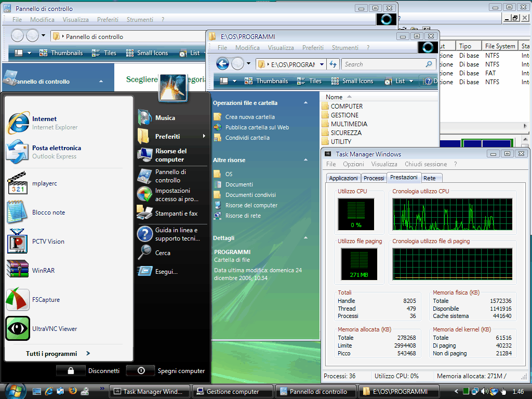The width and height of the screenshot is (532, 399).
Task: Open Guida in linea e supporto tecnico
Action: 169,234
